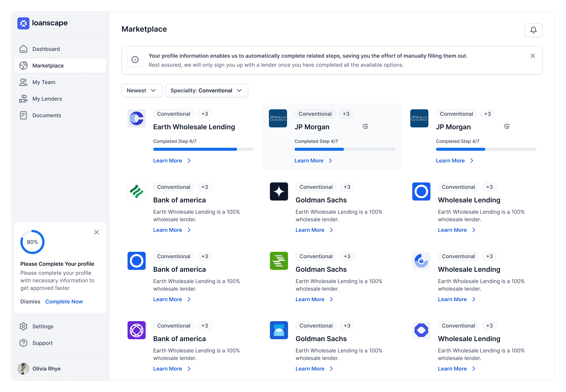Open the Newest sort dropdown
This screenshot has height=392, width=566.
coord(142,90)
